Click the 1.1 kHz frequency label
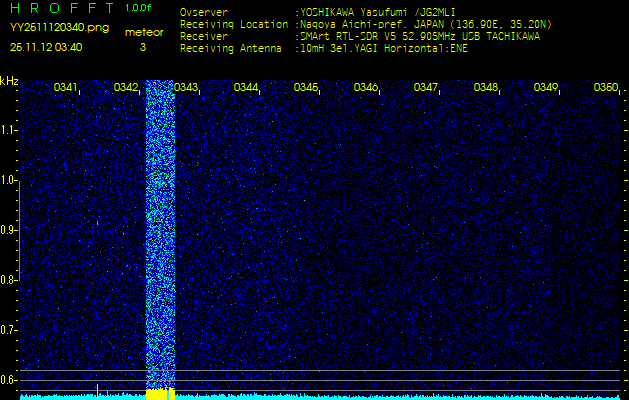 8,130
